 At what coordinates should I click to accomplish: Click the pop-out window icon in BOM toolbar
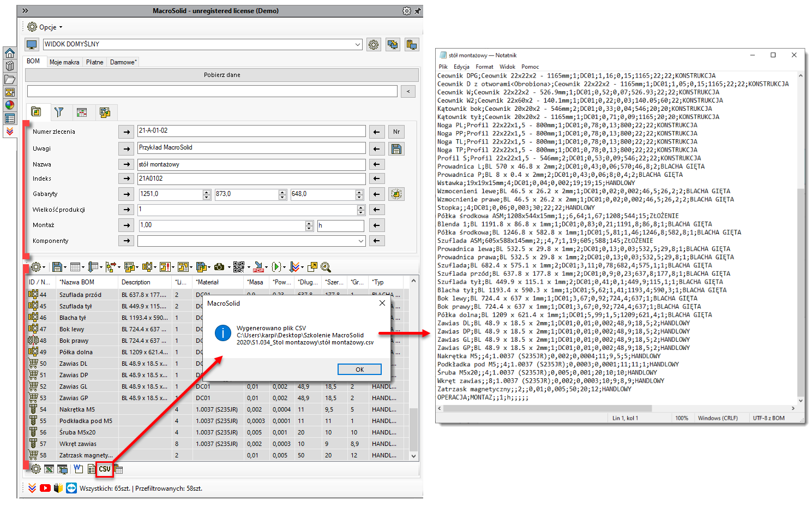click(312, 267)
